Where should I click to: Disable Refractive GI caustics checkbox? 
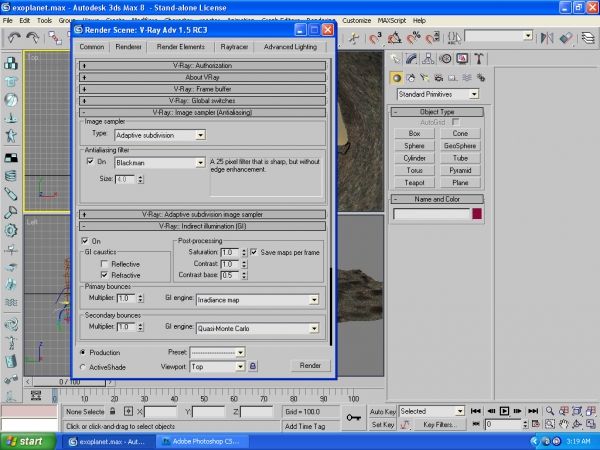104,275
